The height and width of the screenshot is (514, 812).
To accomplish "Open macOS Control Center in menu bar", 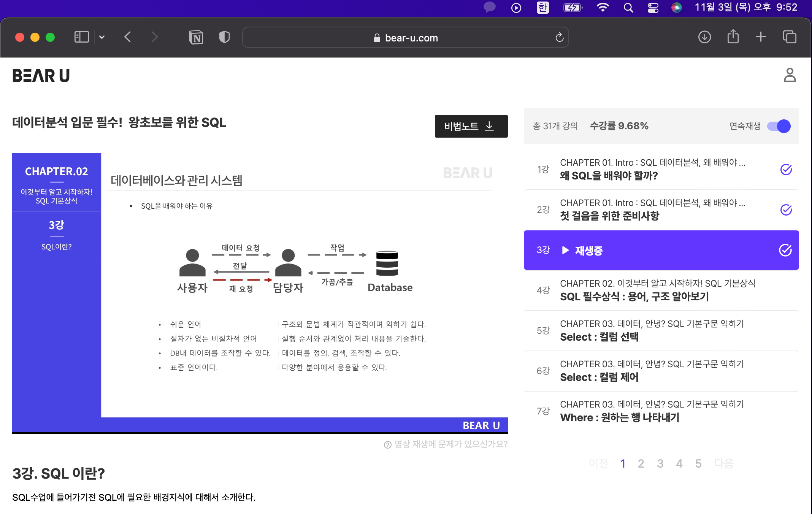I will tap(653, 8).
